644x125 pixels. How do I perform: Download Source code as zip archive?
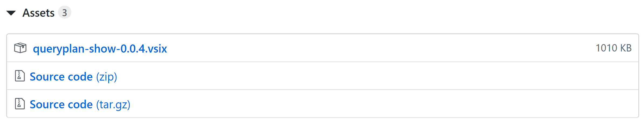coord(73,77)
